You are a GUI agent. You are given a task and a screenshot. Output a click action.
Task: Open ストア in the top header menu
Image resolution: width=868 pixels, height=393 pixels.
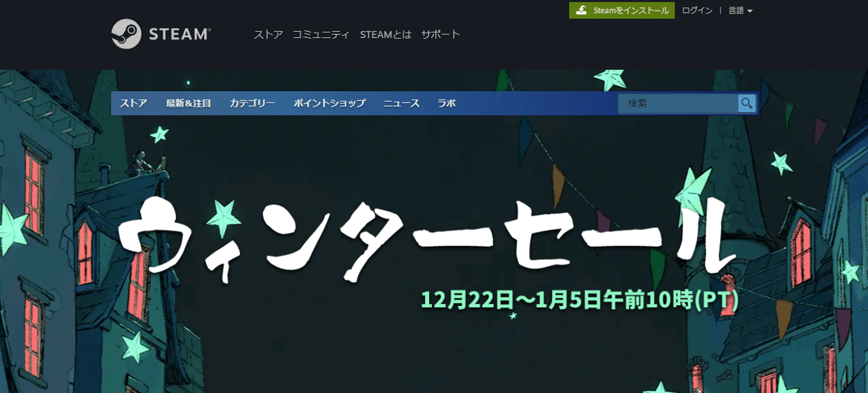(x=268, y=35)
